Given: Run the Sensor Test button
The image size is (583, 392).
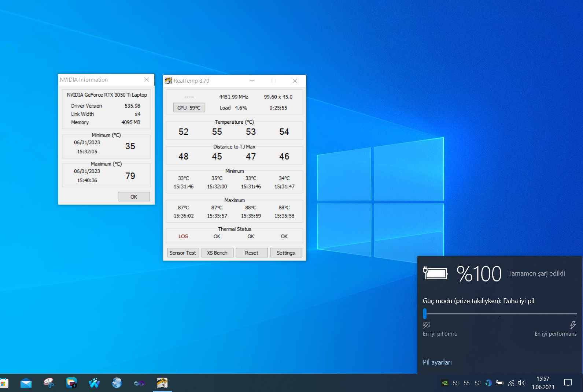Looking at the screenshot, I should pyautogui.click(x=183, y=253).
